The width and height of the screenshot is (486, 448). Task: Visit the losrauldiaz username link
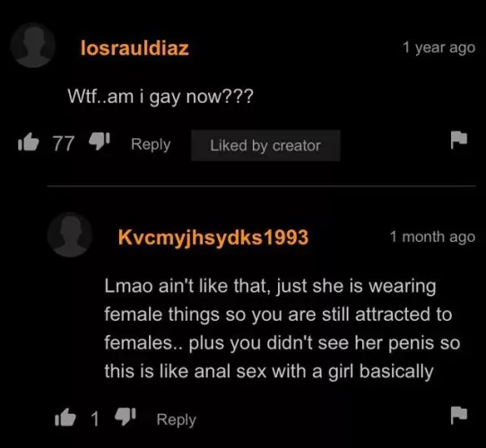pyautogui.click(x=135, y=48)
